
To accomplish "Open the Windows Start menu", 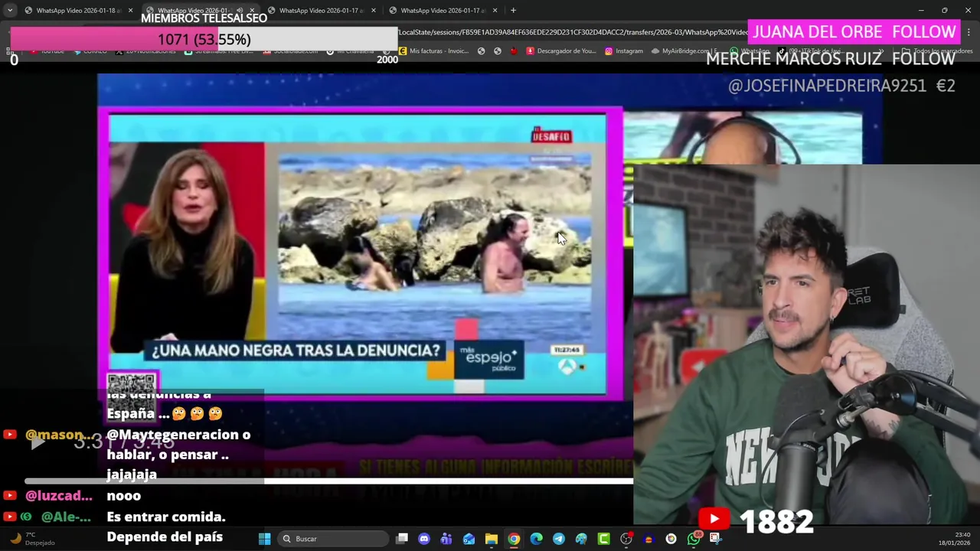I will [x=264, y=539].
